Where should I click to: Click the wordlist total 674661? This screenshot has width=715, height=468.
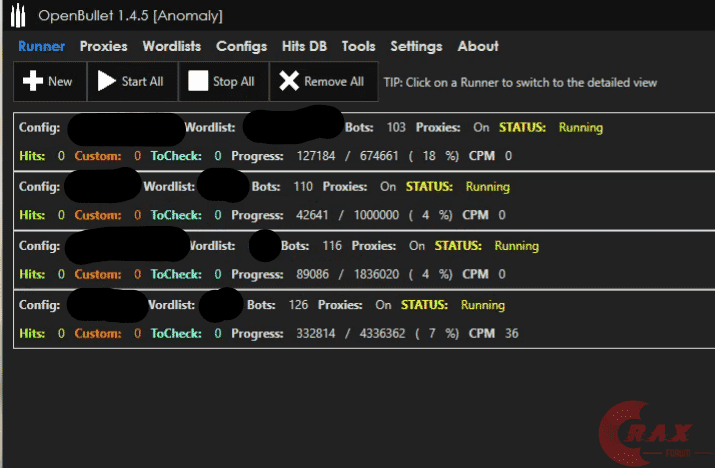point(378,156)
